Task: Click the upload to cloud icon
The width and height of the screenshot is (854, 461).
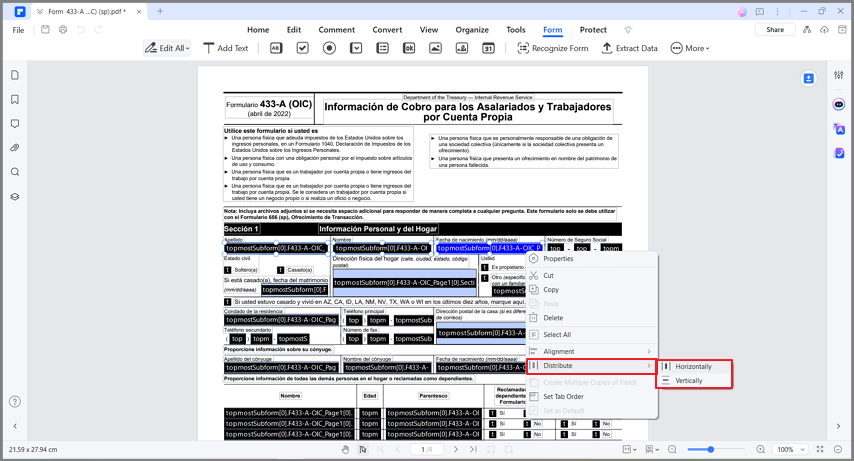Action: 825,29
